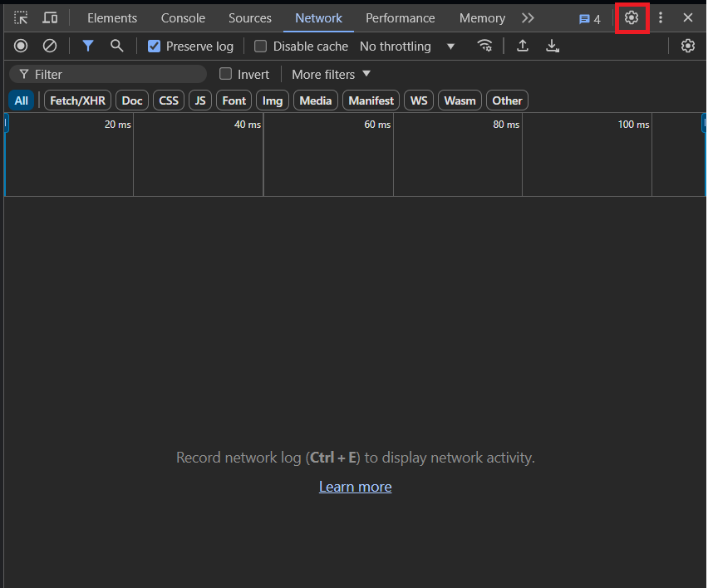This screenshot has height=588, width=708.
Task: Toggle the device toolbar
Action: (48, 17)
